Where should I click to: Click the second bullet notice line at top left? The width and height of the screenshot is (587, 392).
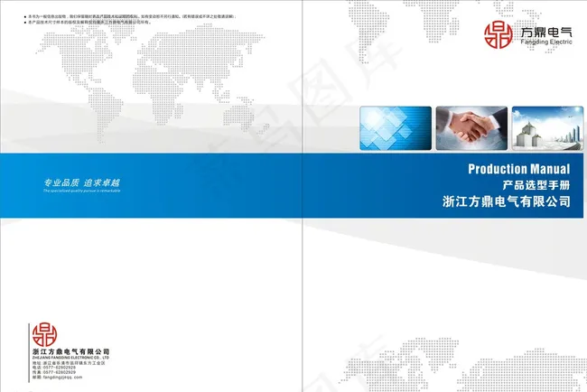coord(88,23)
